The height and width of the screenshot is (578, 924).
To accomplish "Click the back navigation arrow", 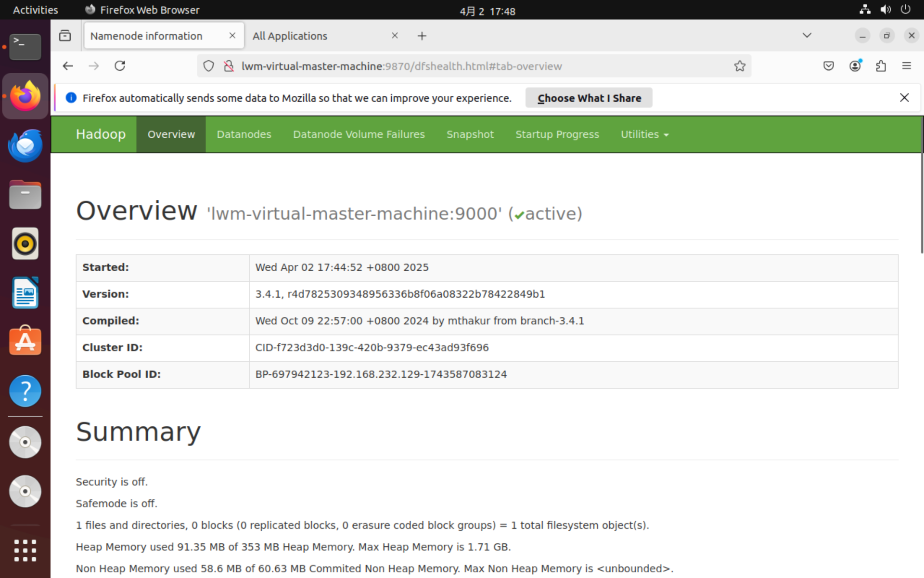I will [67, 66].
